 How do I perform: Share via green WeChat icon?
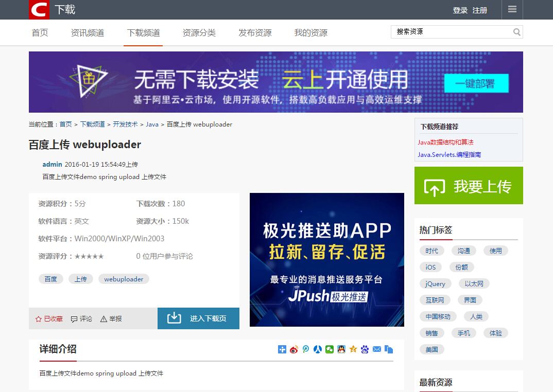pyautogui.click(x=330, y=349)
